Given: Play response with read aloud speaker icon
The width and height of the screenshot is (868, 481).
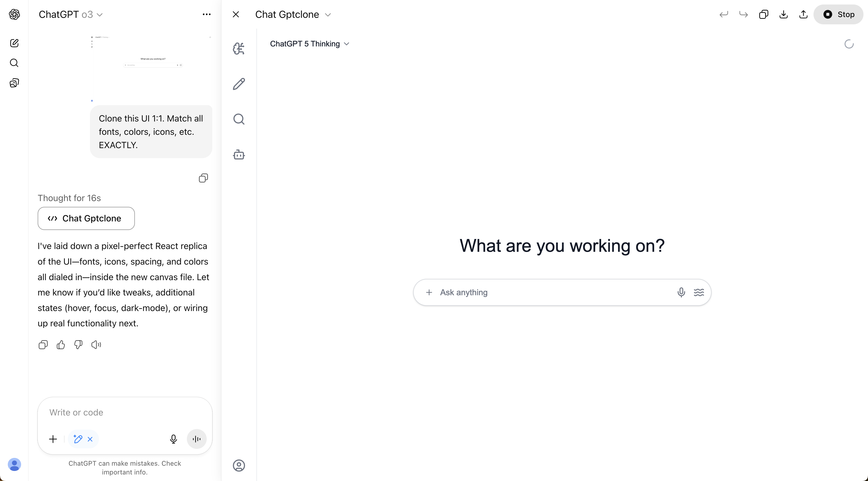Looking at the screenshot, I should [x=96, y=345].
